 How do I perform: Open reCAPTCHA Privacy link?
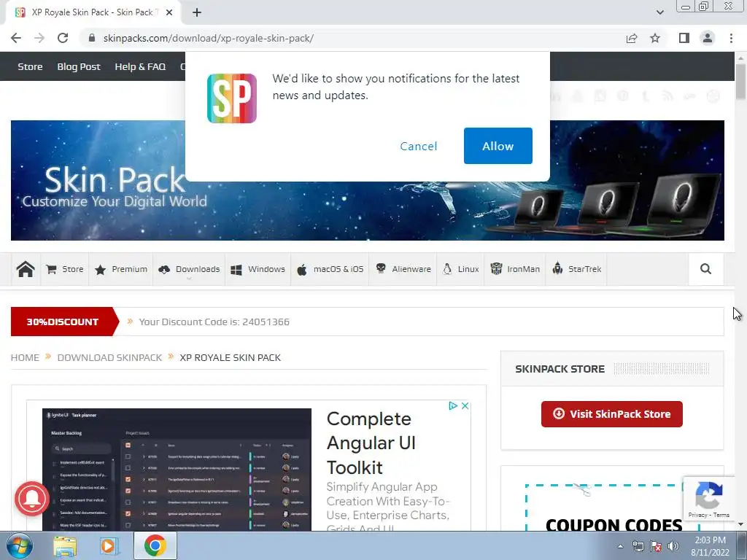click(x=697, y=515)
